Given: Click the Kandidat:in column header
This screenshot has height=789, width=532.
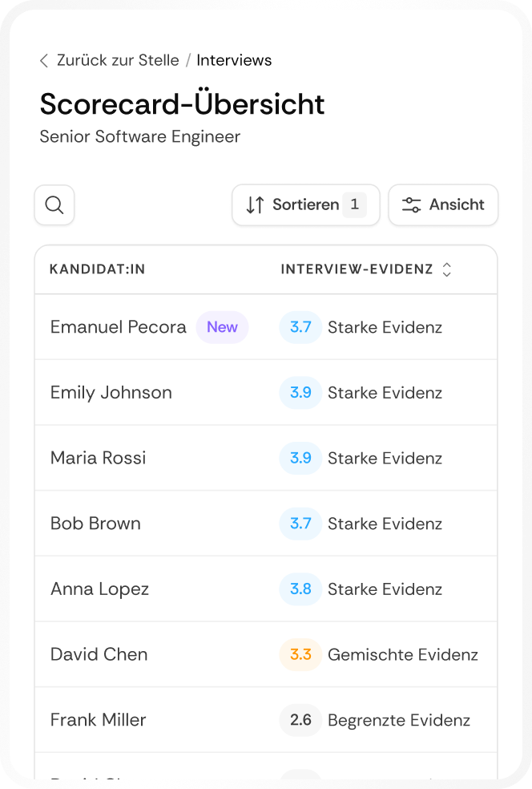Looking at the screenshot, I should (x=97, y=269).
